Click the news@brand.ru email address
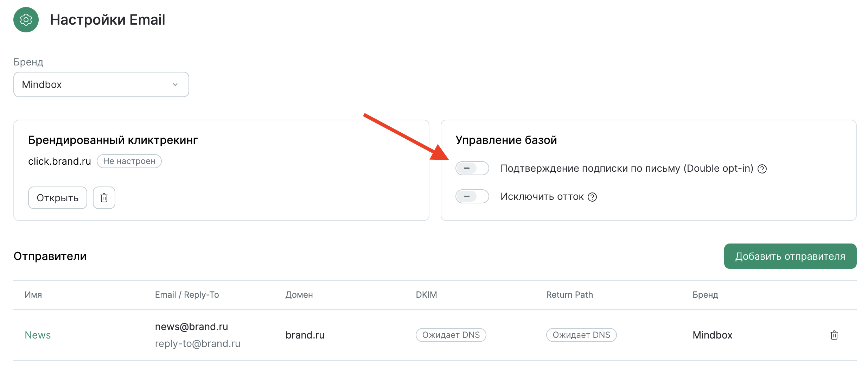This screenshot has height=373, width=868. pos(192,327)
